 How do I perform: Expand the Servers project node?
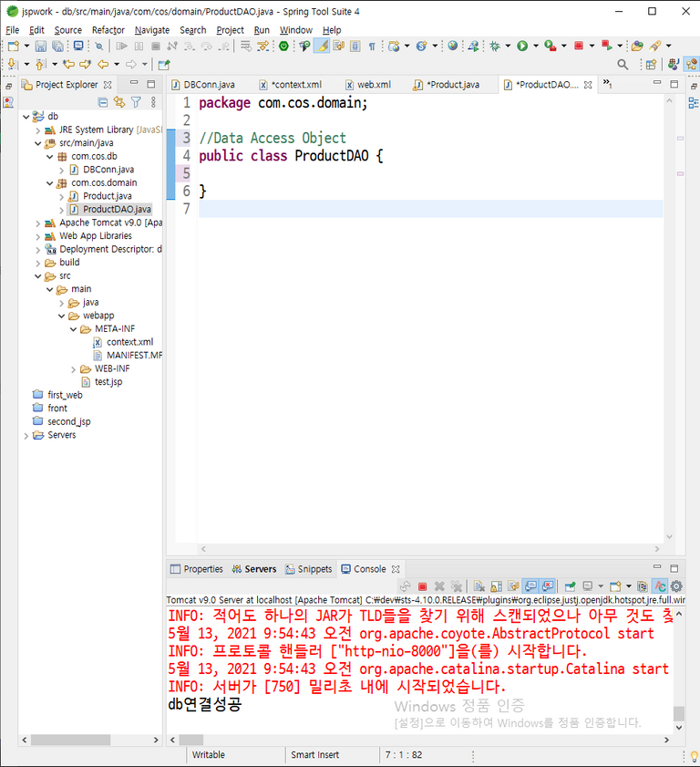[x=26, y=436]
